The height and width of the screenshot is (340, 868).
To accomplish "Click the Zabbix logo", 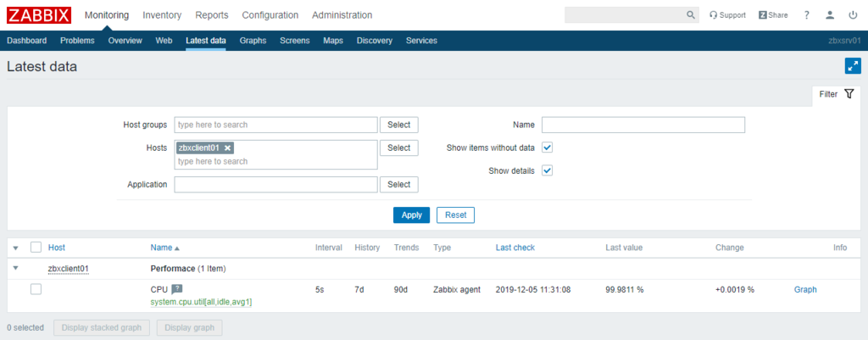I will (x=39, y=14).
